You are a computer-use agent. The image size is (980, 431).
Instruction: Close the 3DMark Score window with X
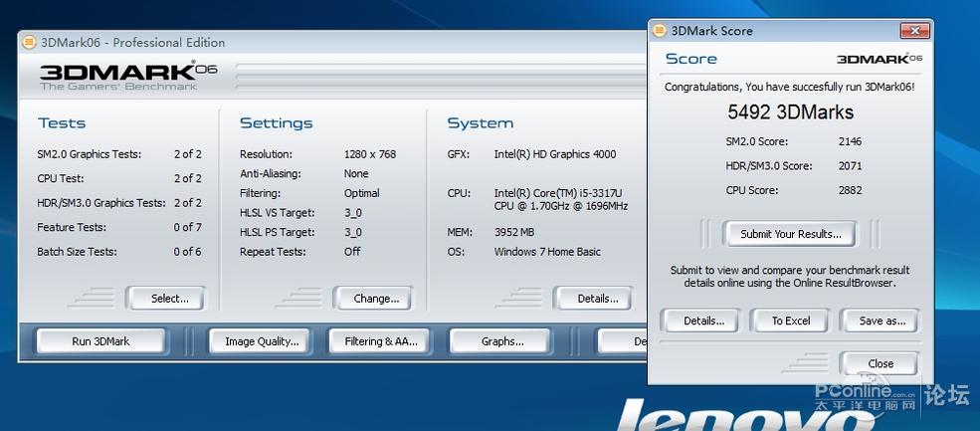coord(914,30)
